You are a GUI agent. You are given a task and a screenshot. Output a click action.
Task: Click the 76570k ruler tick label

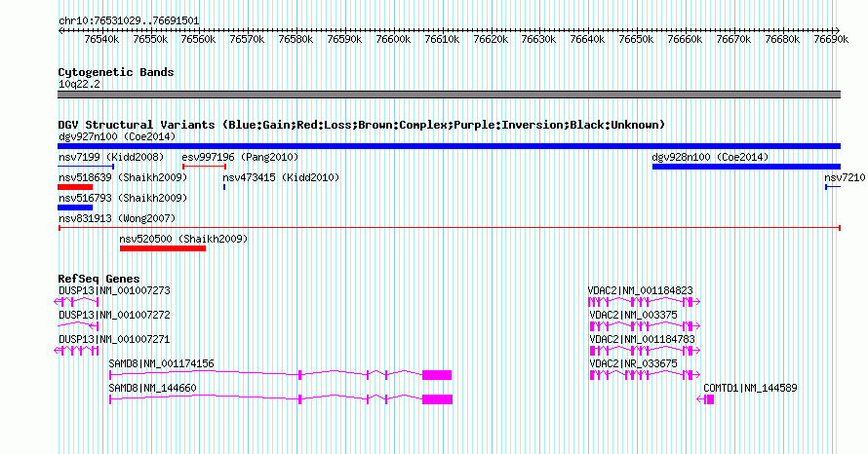click(247, 39)
